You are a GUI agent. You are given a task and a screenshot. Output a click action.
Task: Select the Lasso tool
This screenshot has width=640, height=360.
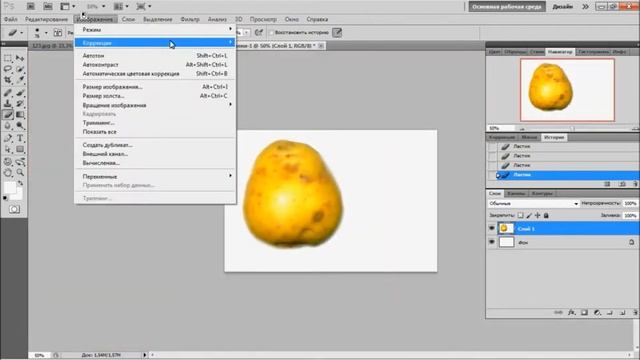click(8, 69)
